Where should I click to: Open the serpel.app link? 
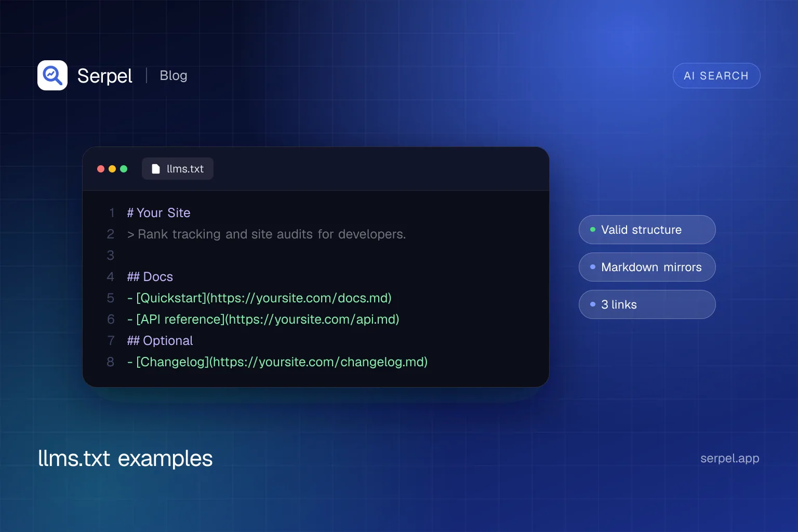point(730,459)
